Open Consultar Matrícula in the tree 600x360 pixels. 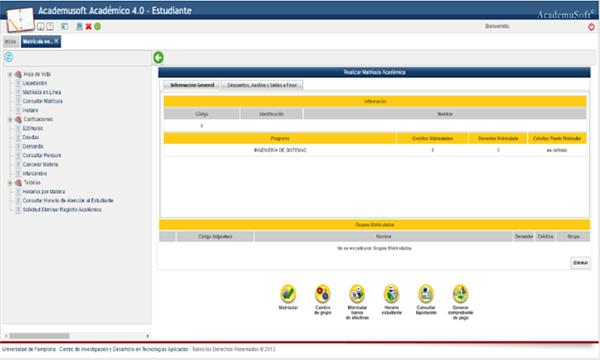42,101
